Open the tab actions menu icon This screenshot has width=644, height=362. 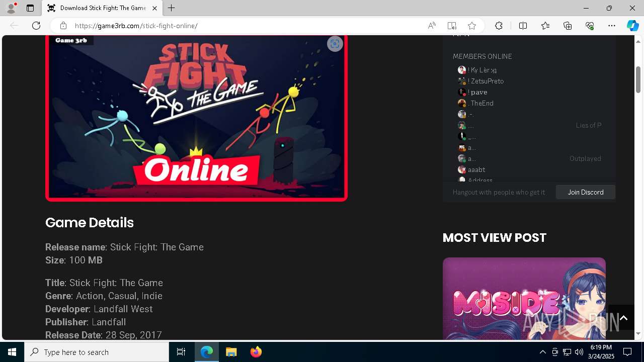(30, 8)
